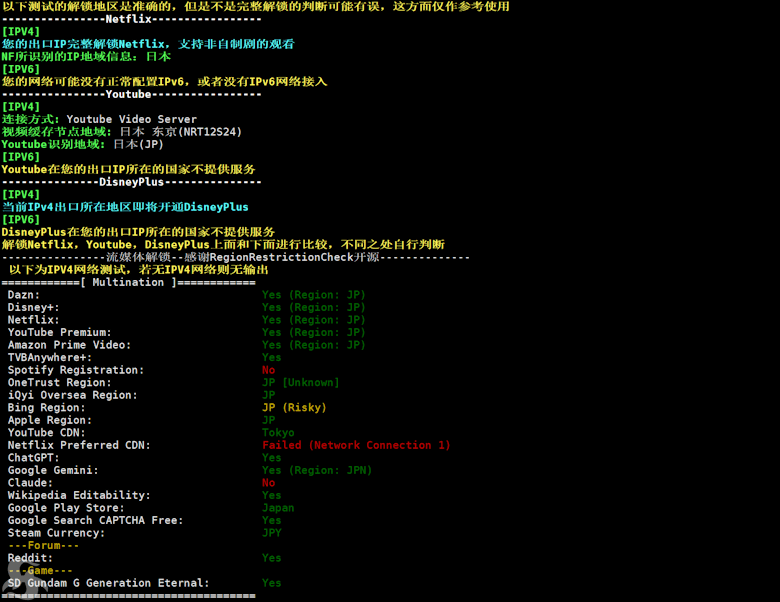Click the 'YouTube CDN:' label

coord(46,433)
